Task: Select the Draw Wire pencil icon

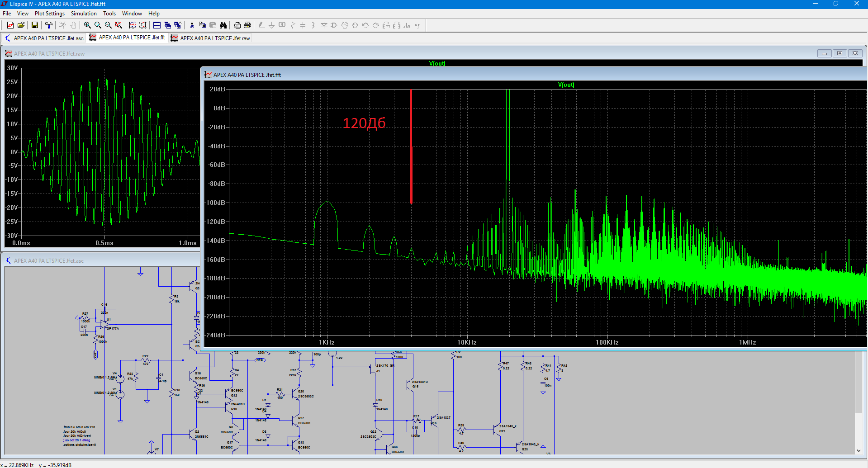Action: (x=261, y=25)
